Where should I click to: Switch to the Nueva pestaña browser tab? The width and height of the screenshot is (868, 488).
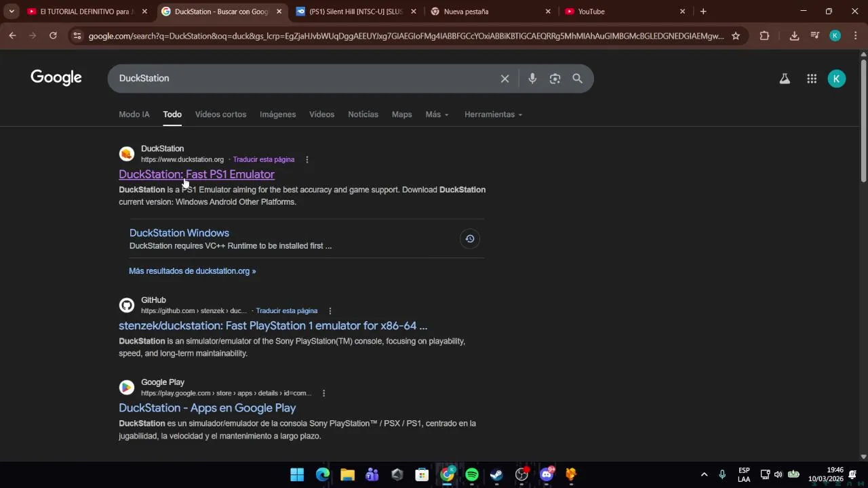(x=490, y=12)
